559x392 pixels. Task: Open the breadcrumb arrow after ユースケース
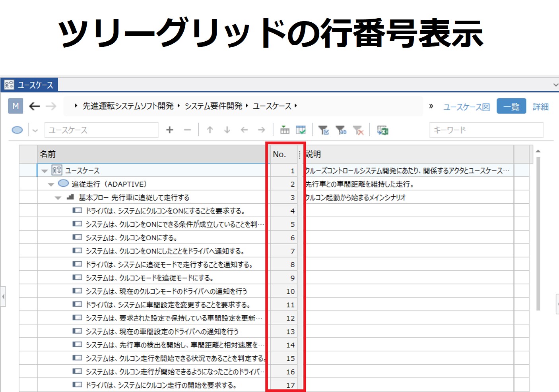coord(296,106)
